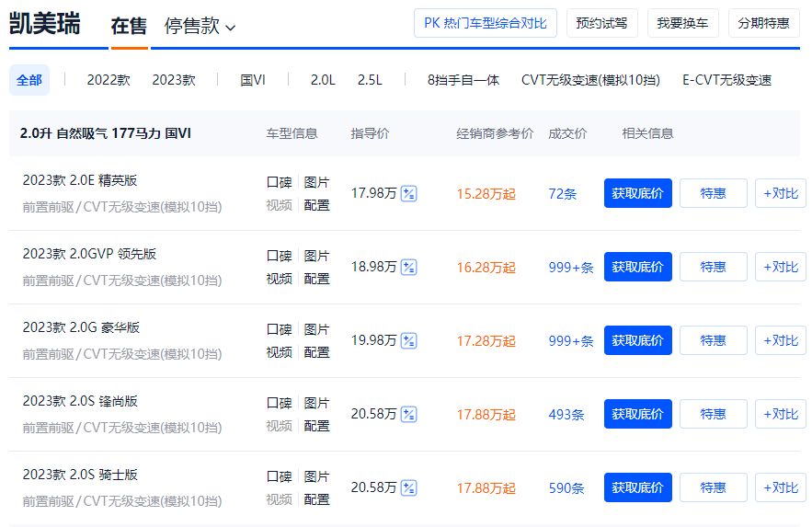The height and width of the screenshot is (527, 812).
Task: Click the 预约试驾 button
Action: 601,23
